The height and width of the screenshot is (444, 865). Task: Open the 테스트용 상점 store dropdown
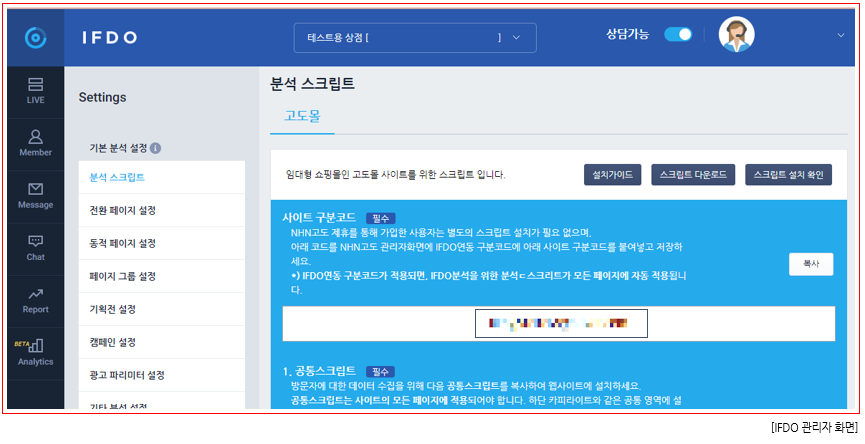415,38
